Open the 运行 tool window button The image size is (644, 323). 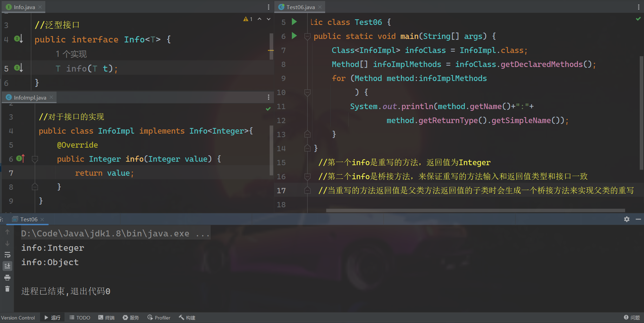click(x=52, y=318)
